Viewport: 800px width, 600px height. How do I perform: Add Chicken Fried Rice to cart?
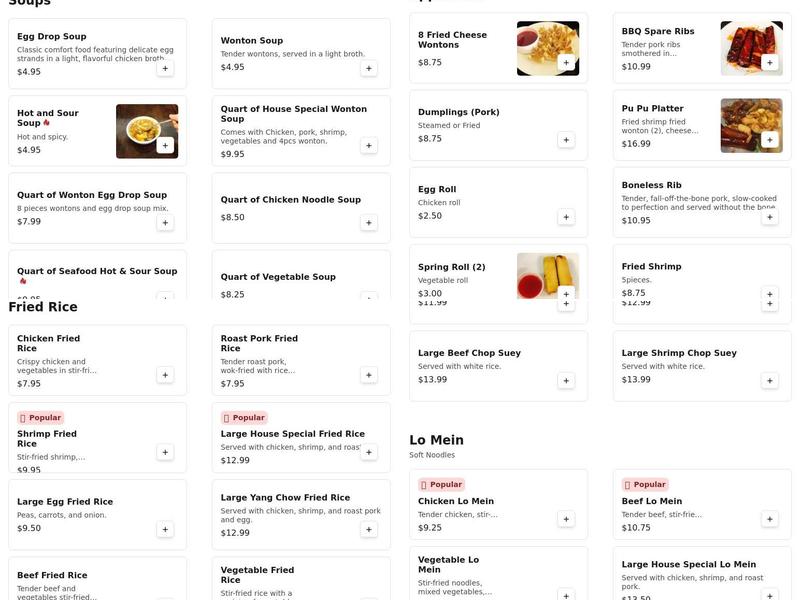tap(165, 375)
